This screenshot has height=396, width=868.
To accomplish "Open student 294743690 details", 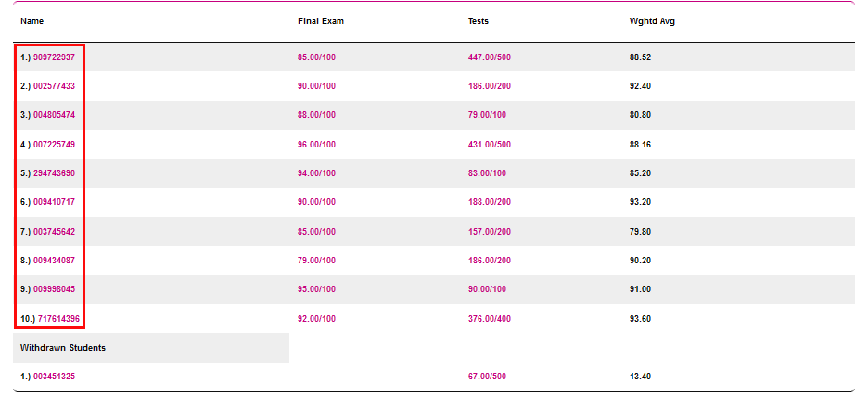I will pyautogui.click(x=54, y=173).
